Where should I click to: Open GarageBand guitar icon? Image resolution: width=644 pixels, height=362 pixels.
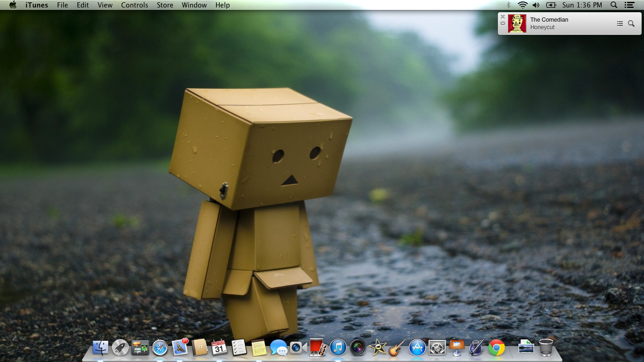pyautogui.click(x=397, y=348)
